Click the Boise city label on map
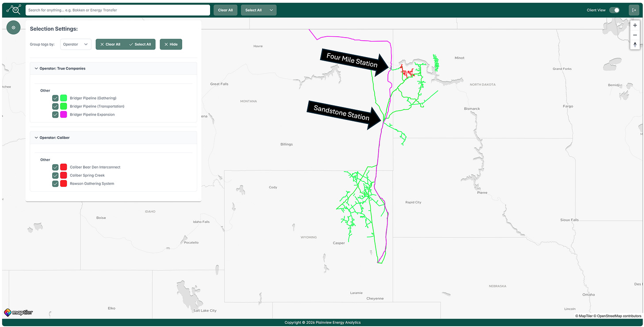644x327 pixels. tap(101, 218)
